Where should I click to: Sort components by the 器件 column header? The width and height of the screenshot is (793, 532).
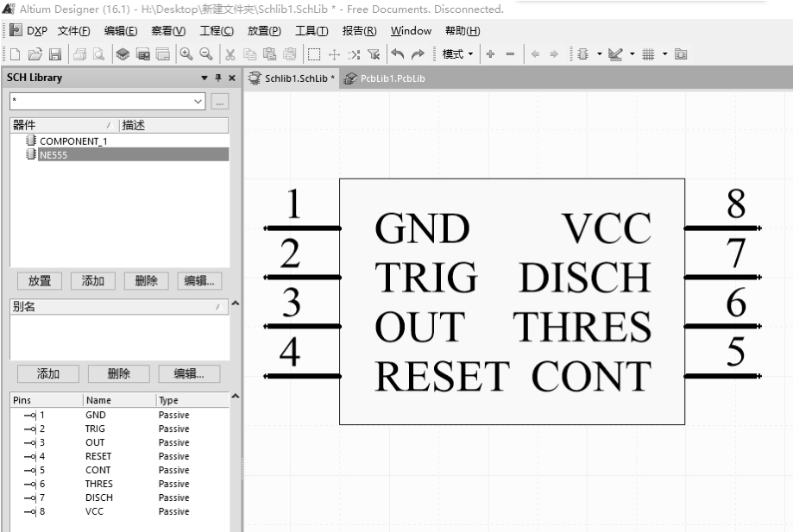[64, 125]
